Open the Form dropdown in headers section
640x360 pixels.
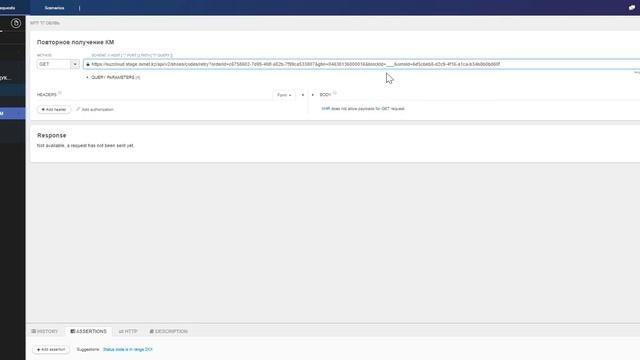284,95
